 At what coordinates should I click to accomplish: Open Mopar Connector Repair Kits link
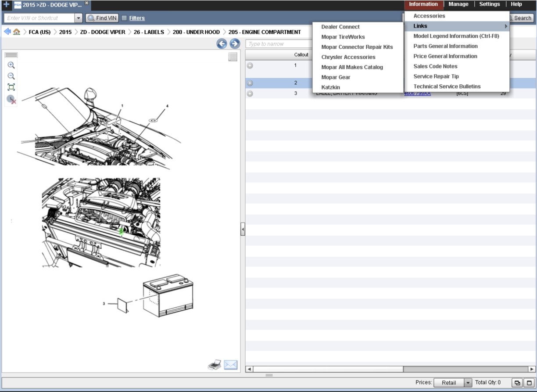tap(358, 47)
